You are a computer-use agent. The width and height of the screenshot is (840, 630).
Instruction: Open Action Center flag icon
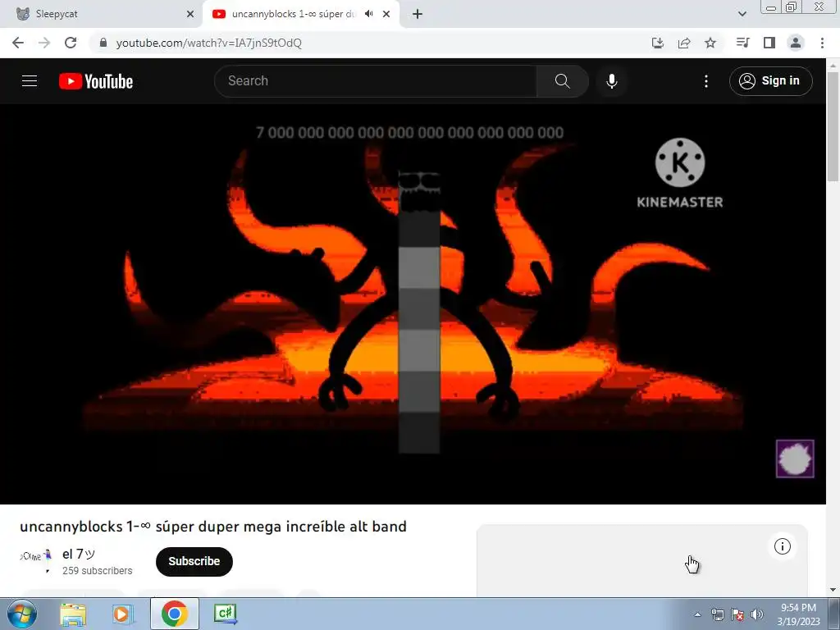pos(737,614)
